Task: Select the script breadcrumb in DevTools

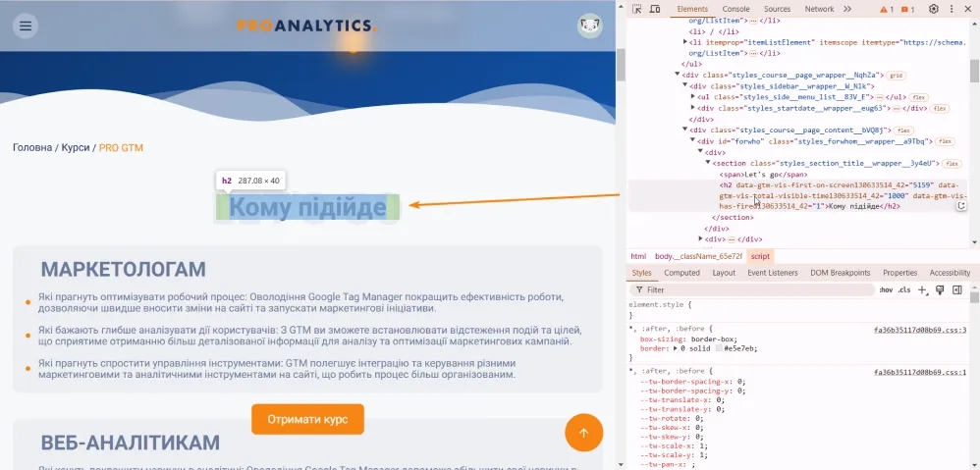Action: (x=761, y=256)
